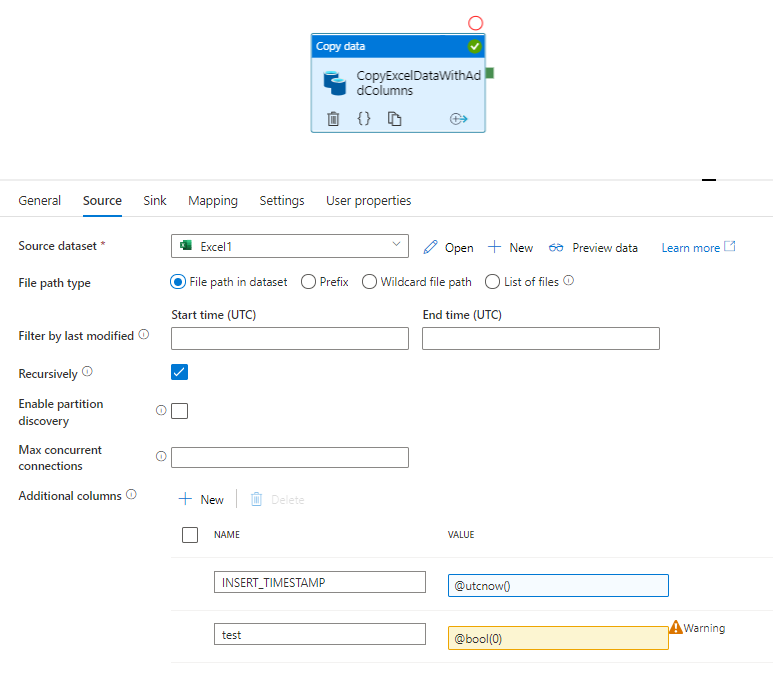The width and height of the screenshot is (773, 688).
Task: Click Copy data activity title bar
Action: (x=398, y=46)
